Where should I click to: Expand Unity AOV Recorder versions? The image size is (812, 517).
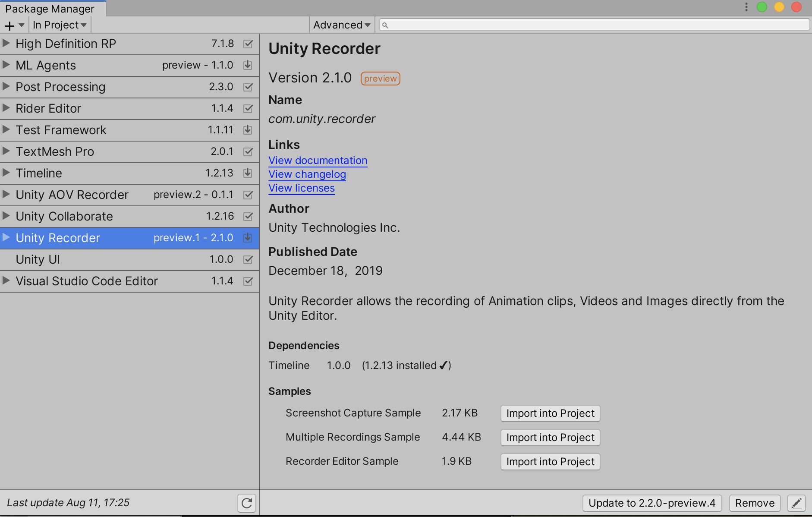[x=6, y=194]
